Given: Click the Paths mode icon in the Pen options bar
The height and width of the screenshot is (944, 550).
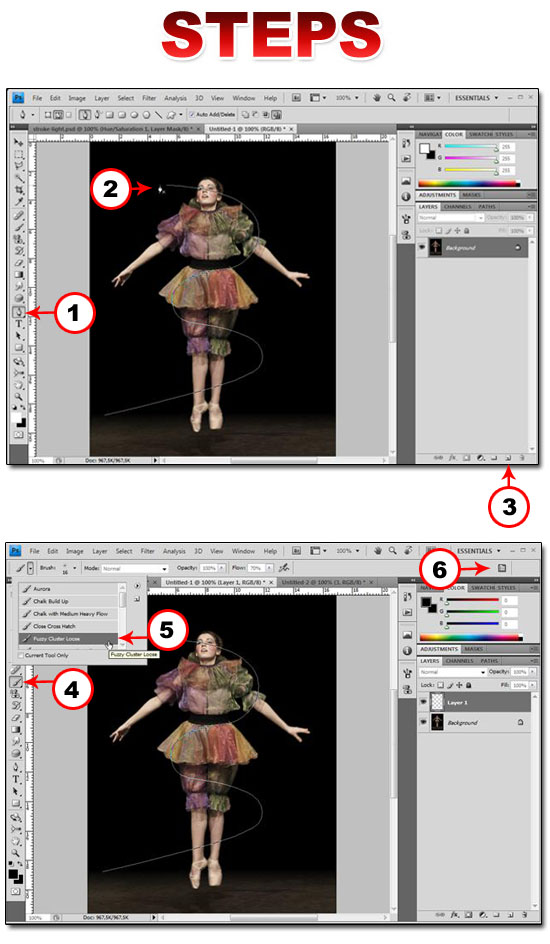Looking at the screenshot, I should [x=58, y=114].
